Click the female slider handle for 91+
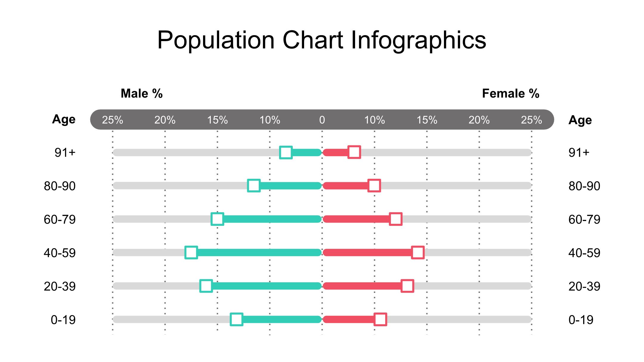This screenshot has width=644, height=362. click(354, 152)
